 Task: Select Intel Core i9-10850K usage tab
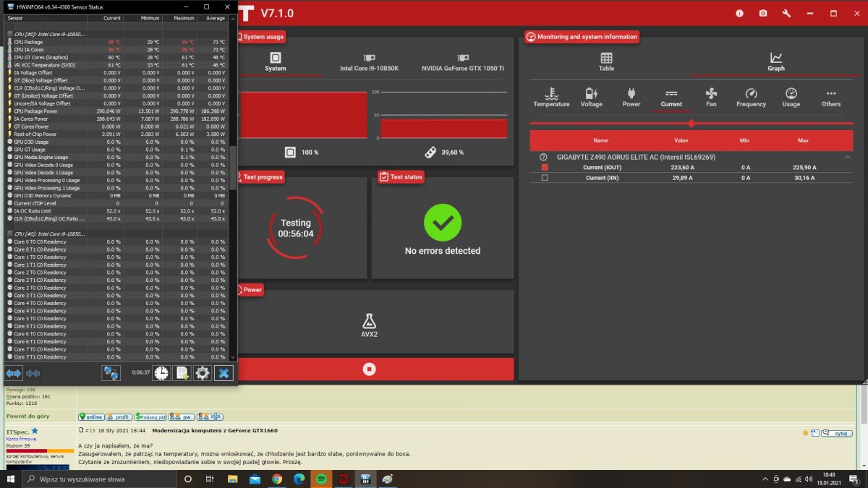(x=369, y=62)
